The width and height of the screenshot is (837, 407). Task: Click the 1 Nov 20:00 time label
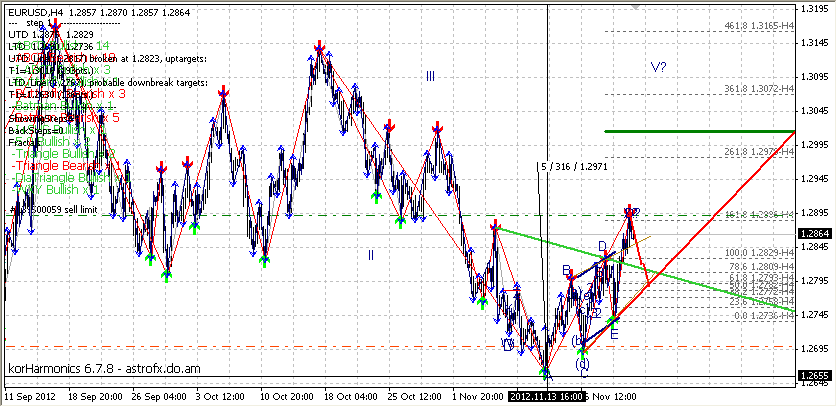point(477,397)
